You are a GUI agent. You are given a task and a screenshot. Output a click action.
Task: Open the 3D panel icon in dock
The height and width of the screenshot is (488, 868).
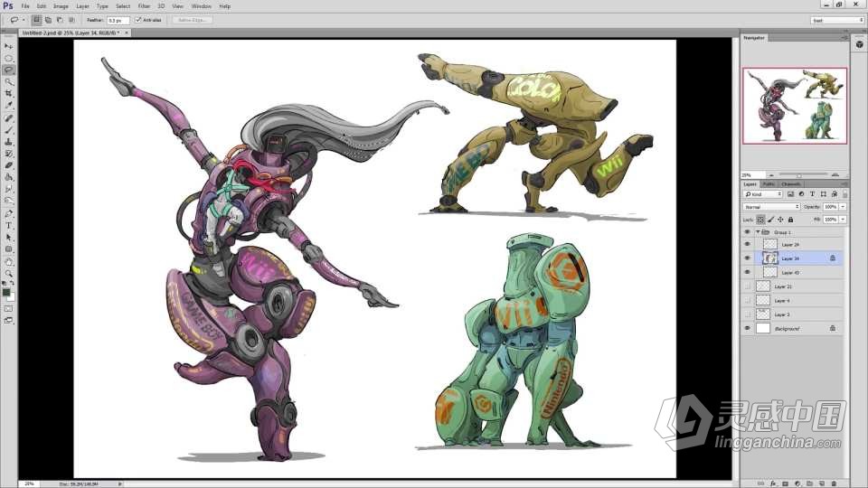(859, 44)
